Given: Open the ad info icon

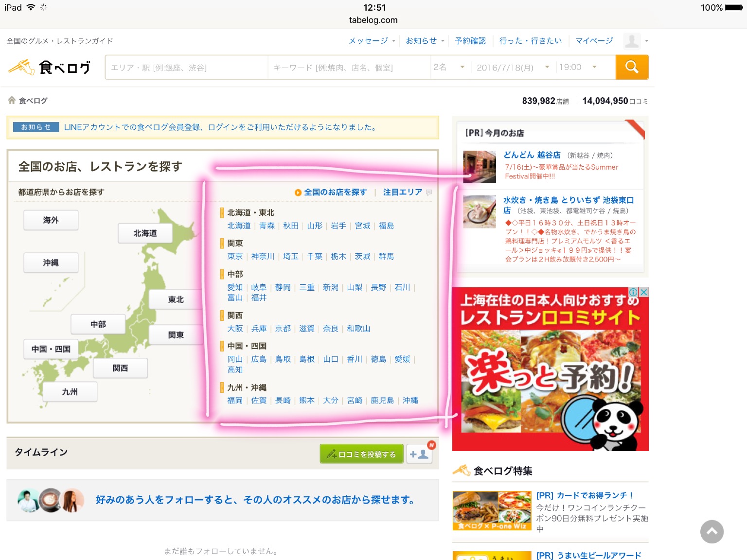Looking at the screenshot, I should click(633, 292).
